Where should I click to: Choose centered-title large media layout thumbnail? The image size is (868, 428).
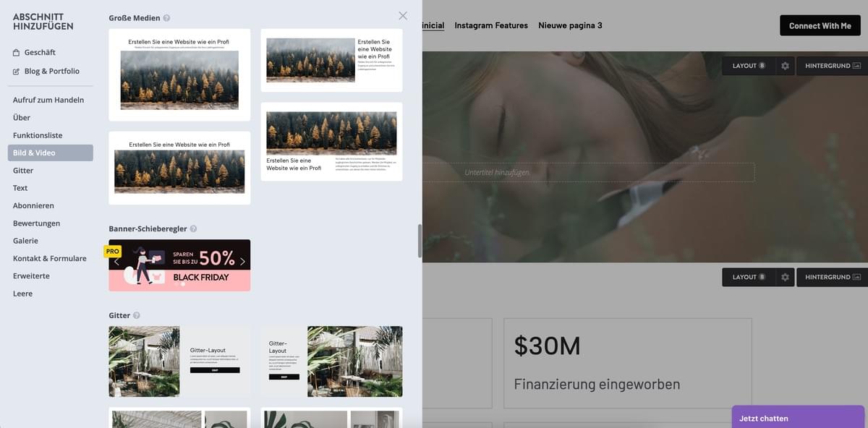pos(179,74)
